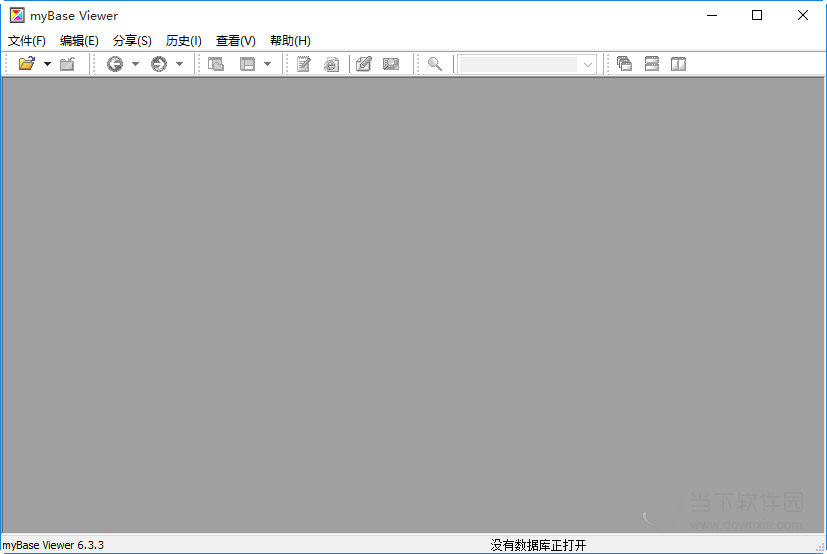Maximize the myBase Viewer window
The width and height of the screenshot is (827, 554).
(757, 15)
